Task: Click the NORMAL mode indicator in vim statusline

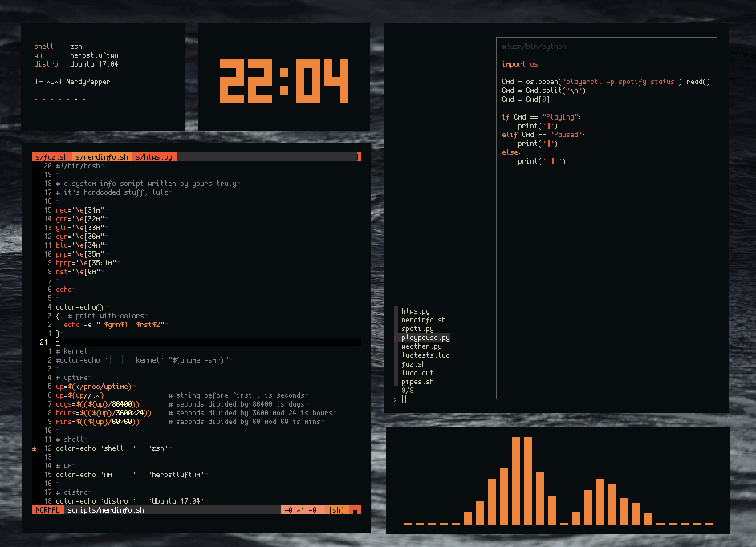Action: (47, 510)
